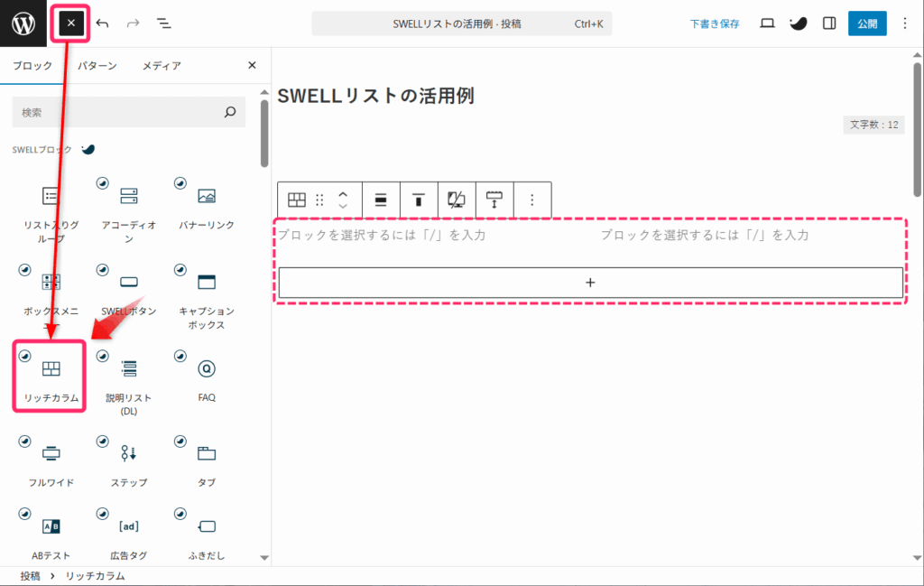Open the vertical alignment option in the block toolbar
Screen dimensions: 924x586
click(x=419, y=200)
